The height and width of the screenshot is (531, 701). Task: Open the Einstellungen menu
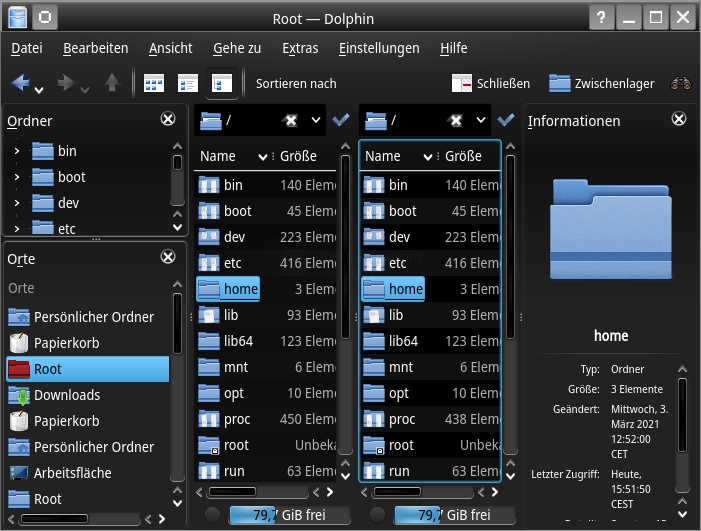point(379,48)
